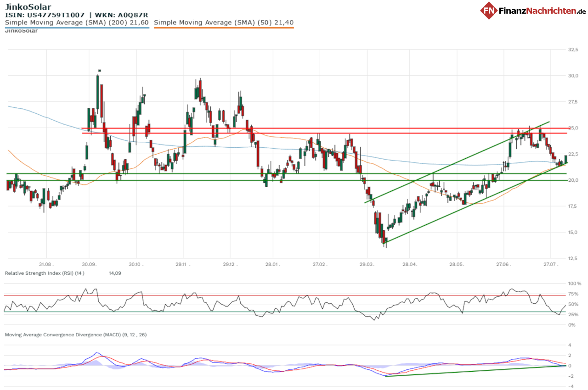The height and width of the screenshot is (390, 588).
Task: Click the 25,0 price axis label
Action: click(x=574, y=128)
